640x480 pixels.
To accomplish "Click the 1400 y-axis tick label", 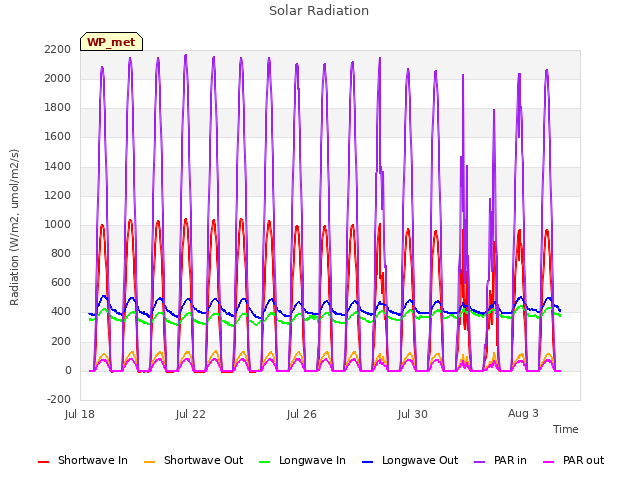I will click(x=58, y=166).
